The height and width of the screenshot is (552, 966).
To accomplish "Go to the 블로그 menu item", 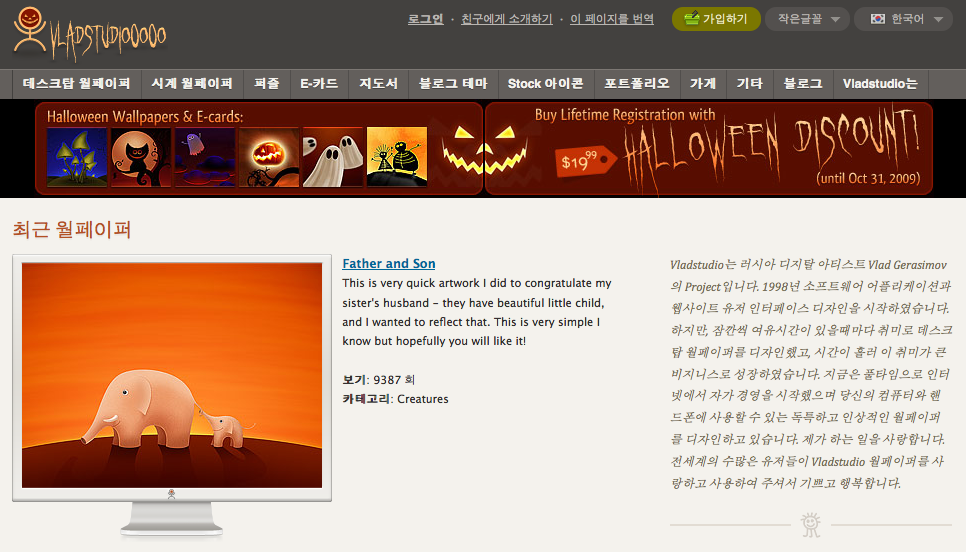I will (x=803, y=84).
